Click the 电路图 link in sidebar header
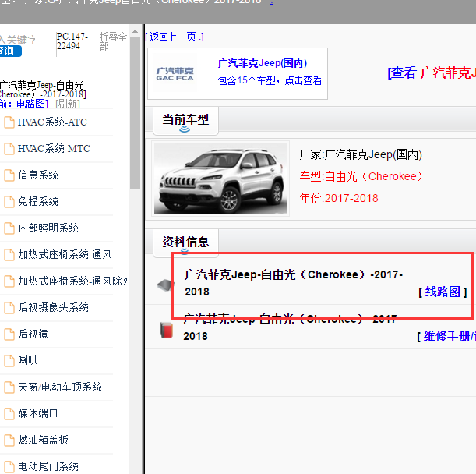The width and height of the screenshot is (476, 474). click(32, 104)
